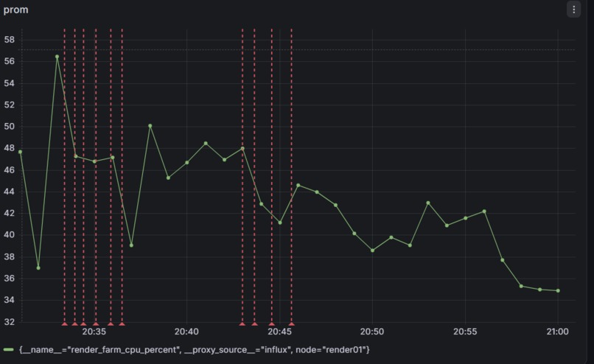Select the data point at 20:50
Image resolution: width=594 pixels, height=364 pixels.
tap(372, 251)
